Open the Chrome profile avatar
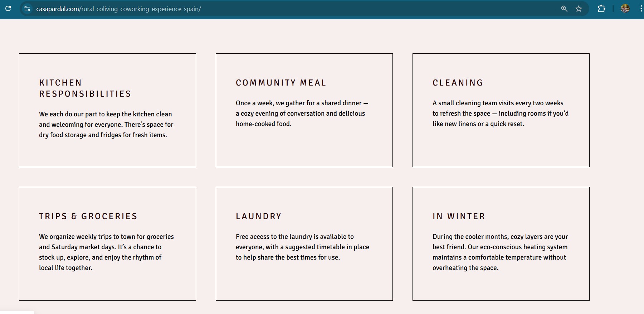The height and width of the screenshot is (314, 644). click(625, 9)
